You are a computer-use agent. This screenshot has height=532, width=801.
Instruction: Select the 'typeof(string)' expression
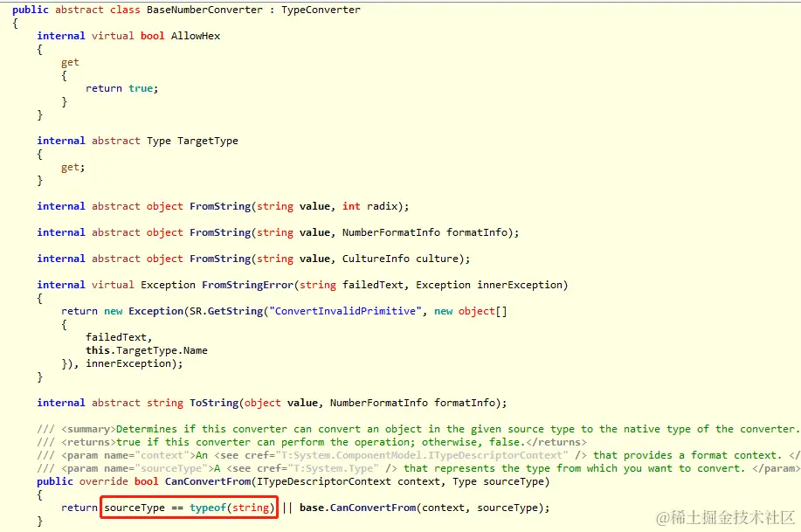232,508
